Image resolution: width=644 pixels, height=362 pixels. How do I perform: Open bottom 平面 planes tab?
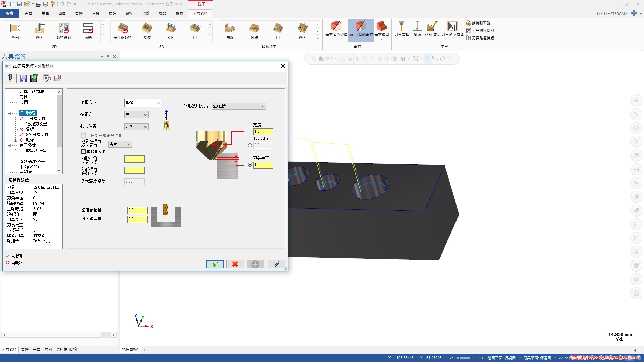click(37, 349)
